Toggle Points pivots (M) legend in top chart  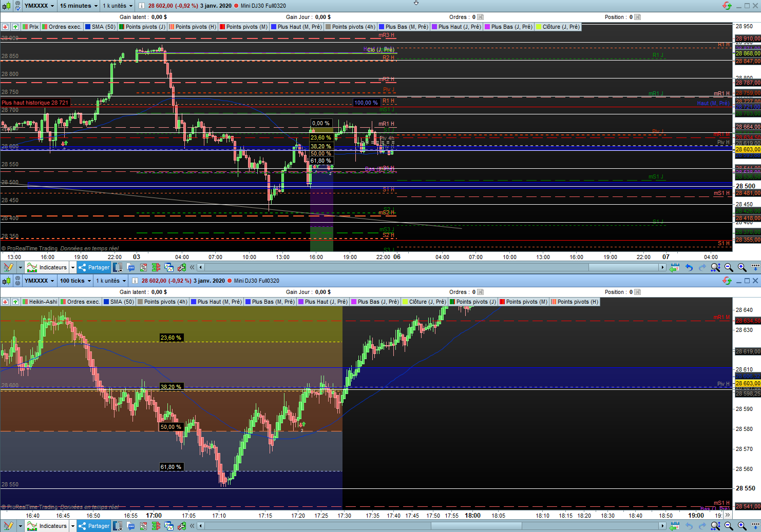(x=244, y=27)
